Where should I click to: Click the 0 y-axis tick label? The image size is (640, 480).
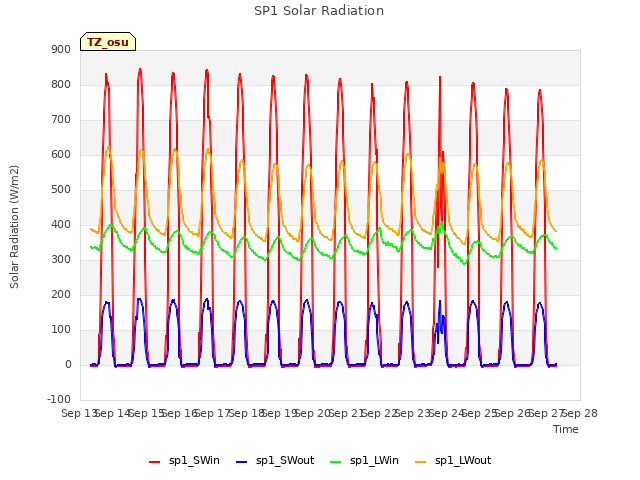[68, 365]
